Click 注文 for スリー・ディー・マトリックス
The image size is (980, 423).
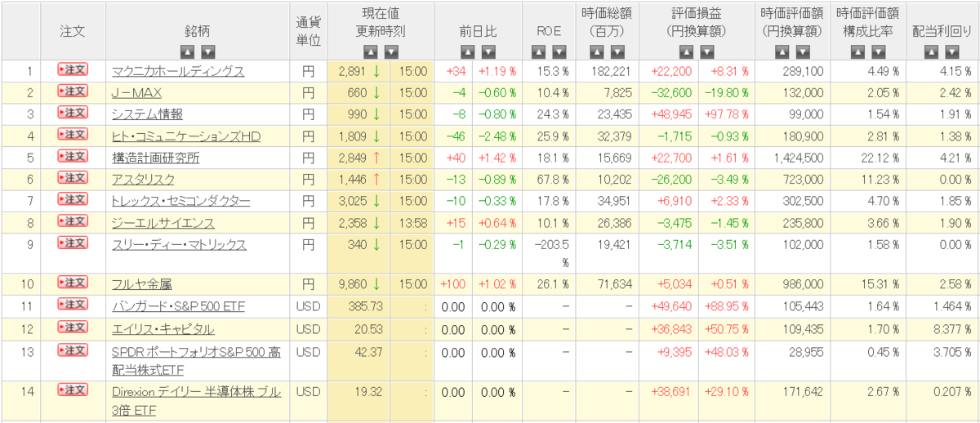pyautogui.click(x=72, y=242)
